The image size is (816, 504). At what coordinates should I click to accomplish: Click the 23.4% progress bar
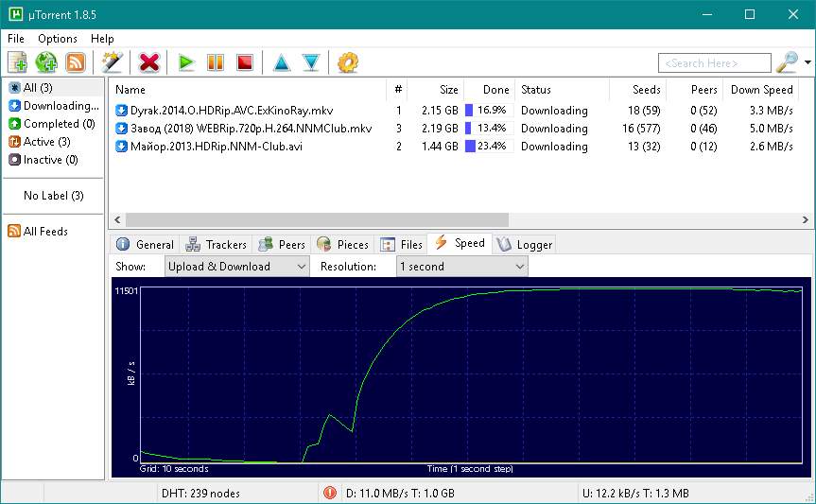489,147
